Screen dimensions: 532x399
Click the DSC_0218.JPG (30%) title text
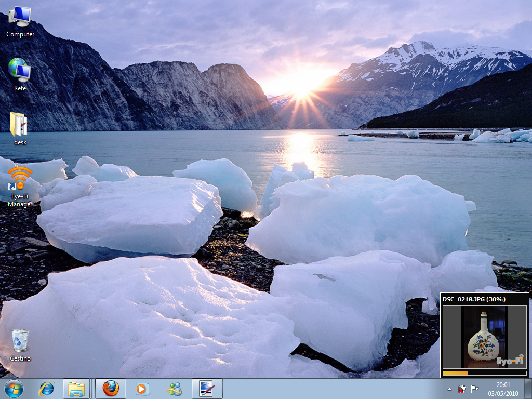473,299
